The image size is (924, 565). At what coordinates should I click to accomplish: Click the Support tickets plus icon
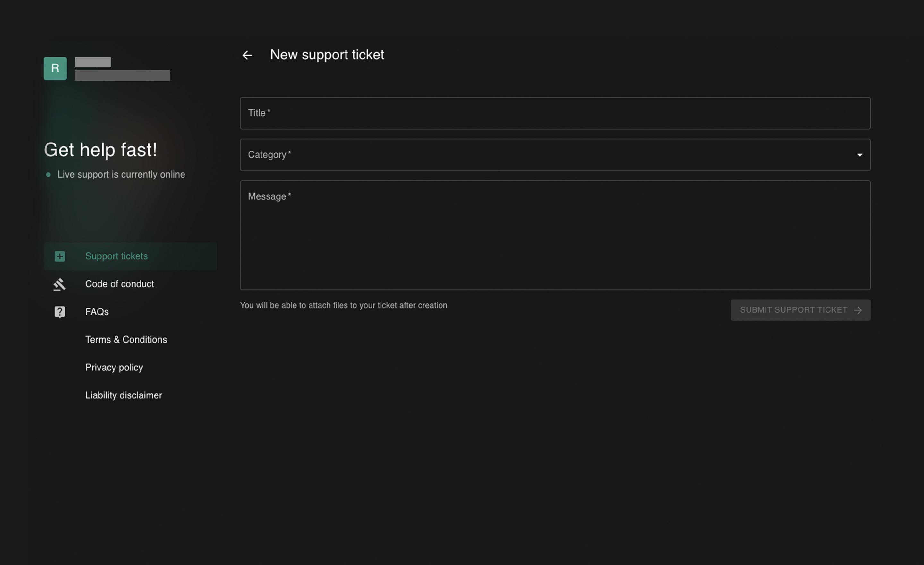coord(60,256)
